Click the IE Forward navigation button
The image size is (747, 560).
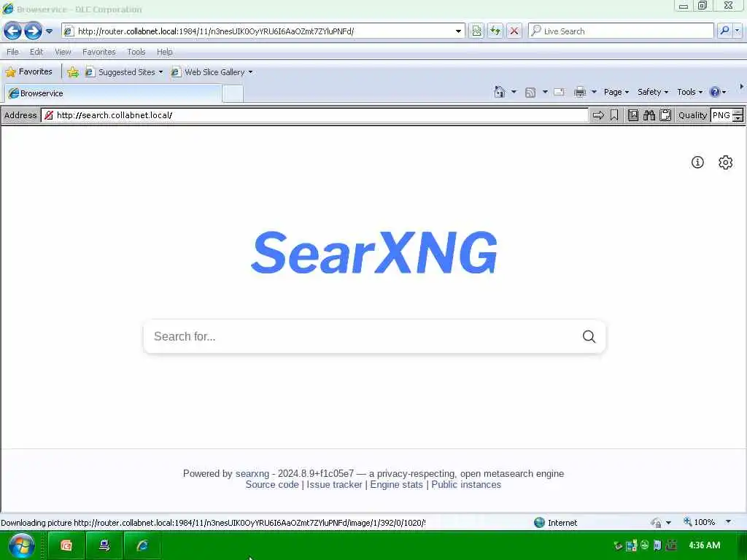[33, 31]
